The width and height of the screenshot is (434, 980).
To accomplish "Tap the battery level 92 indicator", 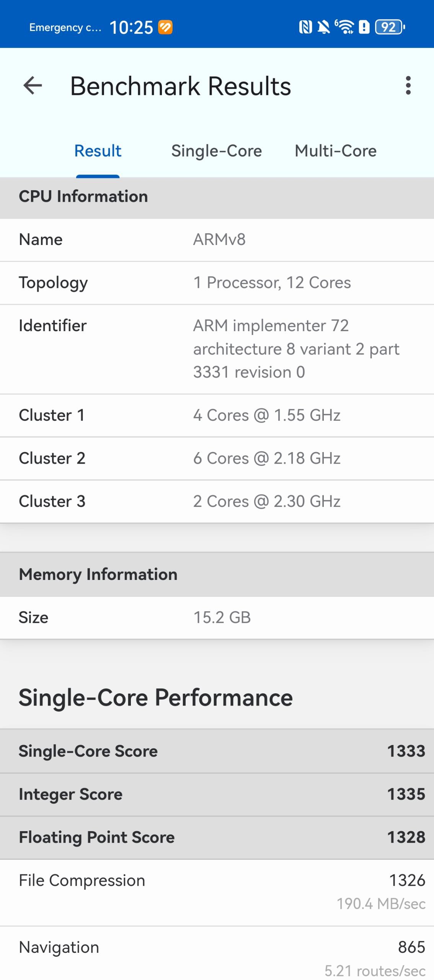I will (390, 27).
